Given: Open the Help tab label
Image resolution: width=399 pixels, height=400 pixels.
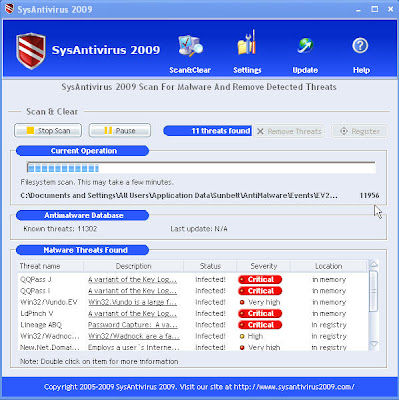Looking at the screenshot, I should [x=361, y=70].
